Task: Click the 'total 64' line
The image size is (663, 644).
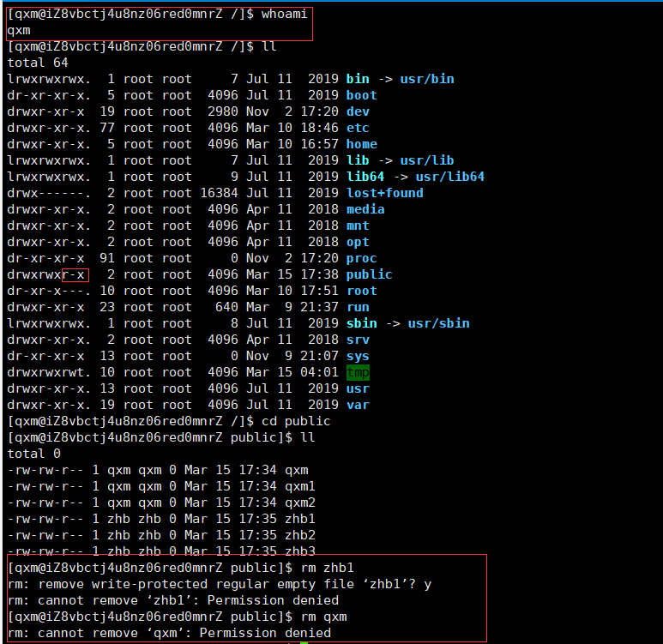Action: pos(38,63)
